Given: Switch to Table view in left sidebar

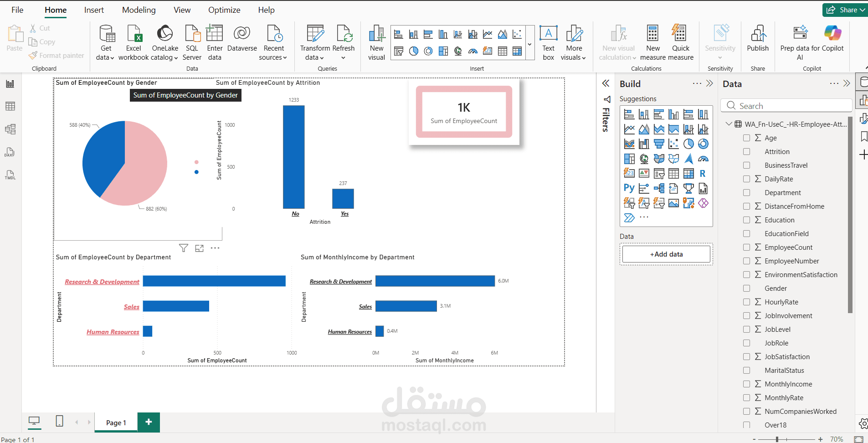Looking at the screenshot, I should click(10, 106).
